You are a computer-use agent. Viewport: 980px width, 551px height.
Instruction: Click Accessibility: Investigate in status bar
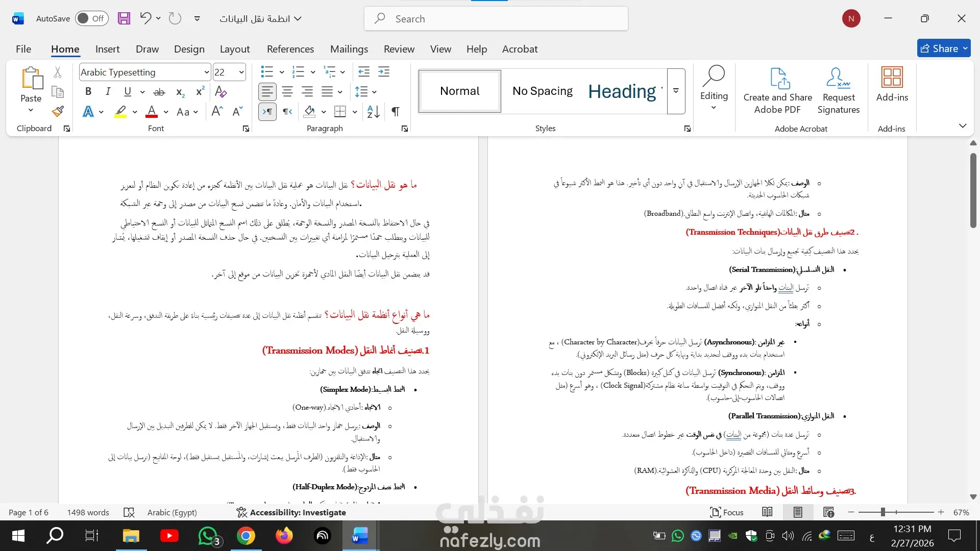[x=291, y=512]
